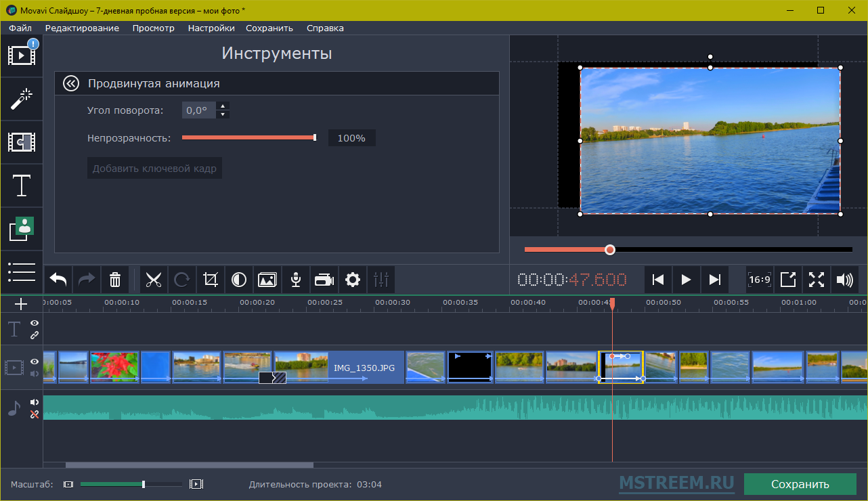Click the timecode 00:00:47.600 display
868x501 pixels.
(572, 280)
